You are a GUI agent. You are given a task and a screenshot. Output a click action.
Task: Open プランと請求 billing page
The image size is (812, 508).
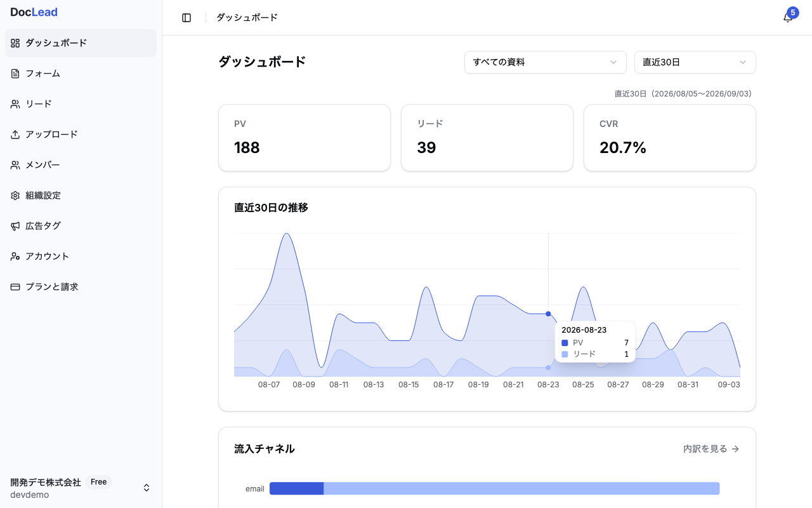tap(81, 287)
